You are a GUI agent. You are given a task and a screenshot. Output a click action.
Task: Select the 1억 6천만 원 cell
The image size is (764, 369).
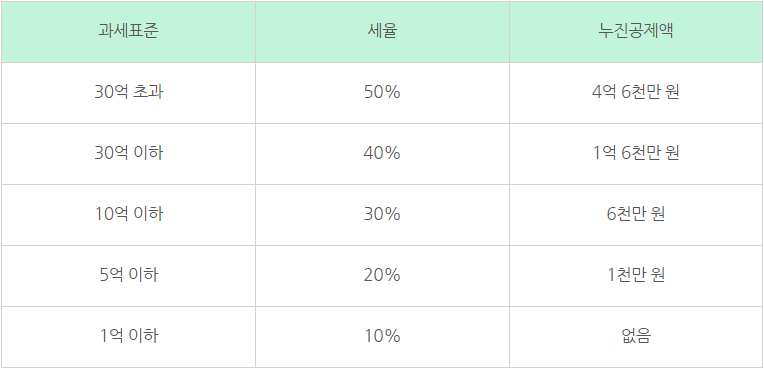pyautogui.click(x=636, y=154)
